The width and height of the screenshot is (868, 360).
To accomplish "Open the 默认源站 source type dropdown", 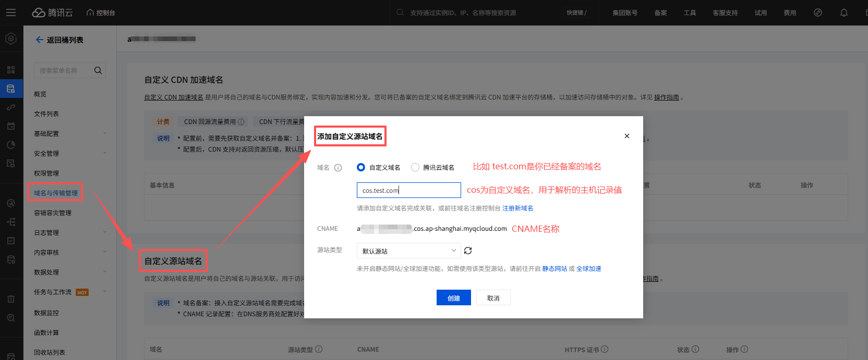I will [409, 251].
